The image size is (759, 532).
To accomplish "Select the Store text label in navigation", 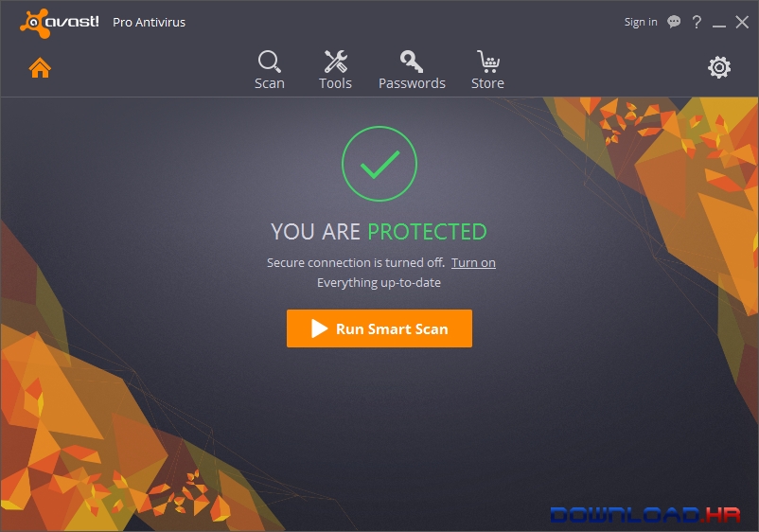I will tap(488, 83).
